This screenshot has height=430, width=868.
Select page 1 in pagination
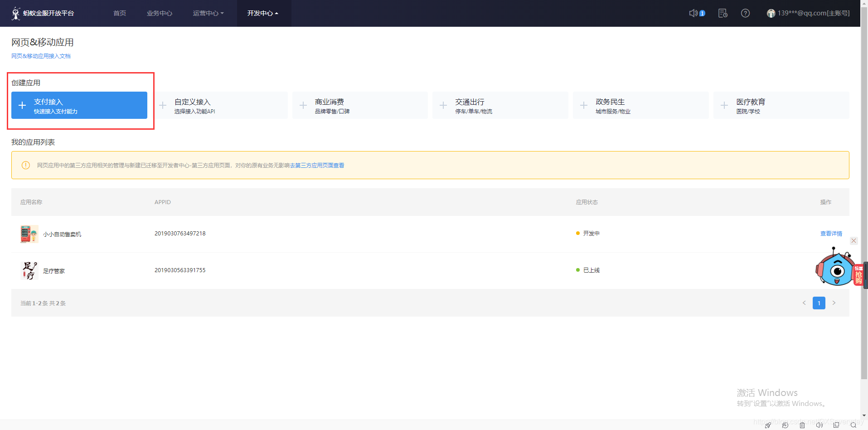(x=819, y=303)
